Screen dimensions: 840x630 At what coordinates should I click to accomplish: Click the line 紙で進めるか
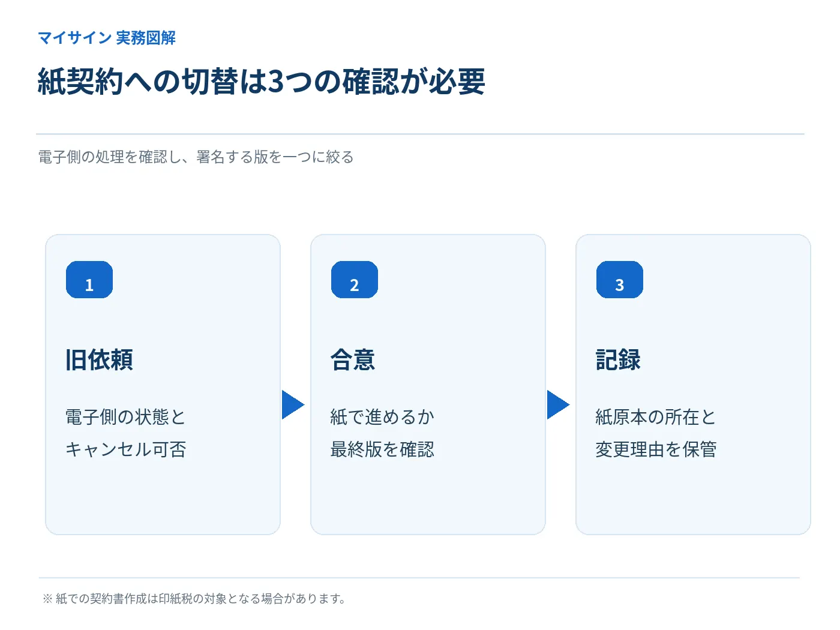point(382,417)
